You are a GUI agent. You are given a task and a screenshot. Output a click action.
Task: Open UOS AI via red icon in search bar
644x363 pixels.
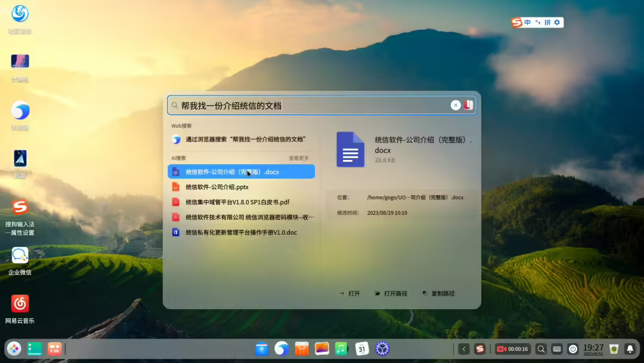coord(469,105)
